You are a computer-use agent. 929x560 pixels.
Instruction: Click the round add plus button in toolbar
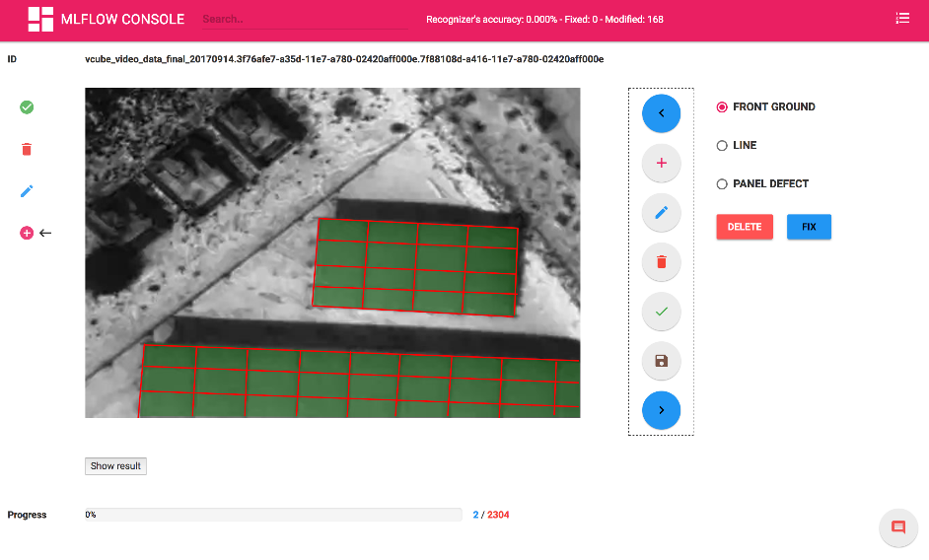661,163
